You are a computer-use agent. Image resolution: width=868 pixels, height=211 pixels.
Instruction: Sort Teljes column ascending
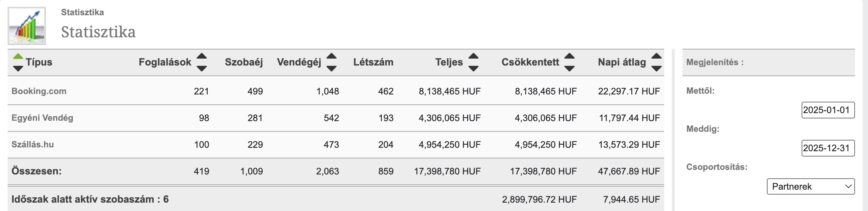(473, 56)
